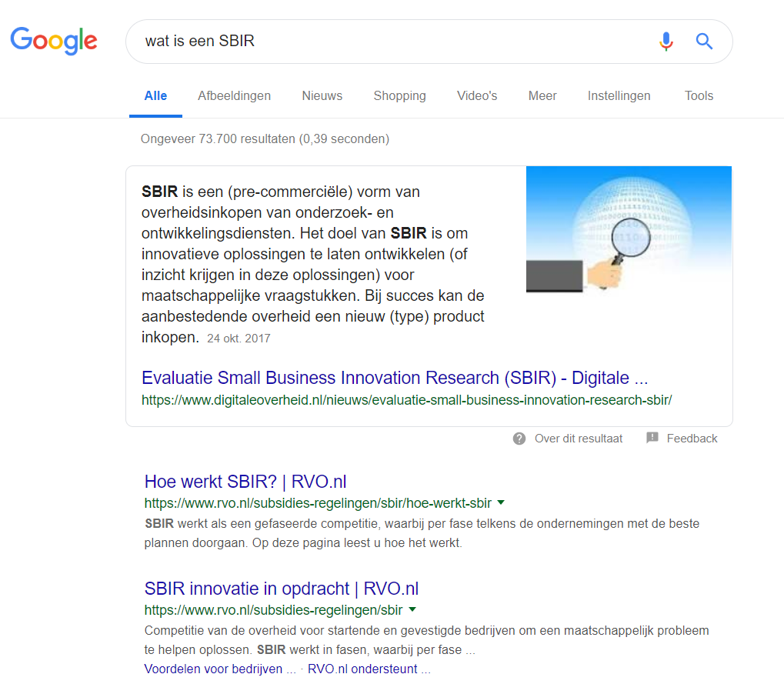Click the snippet date '24 okt. 2017'
This screenshot has height=684, width=784.
click(239, 339)
